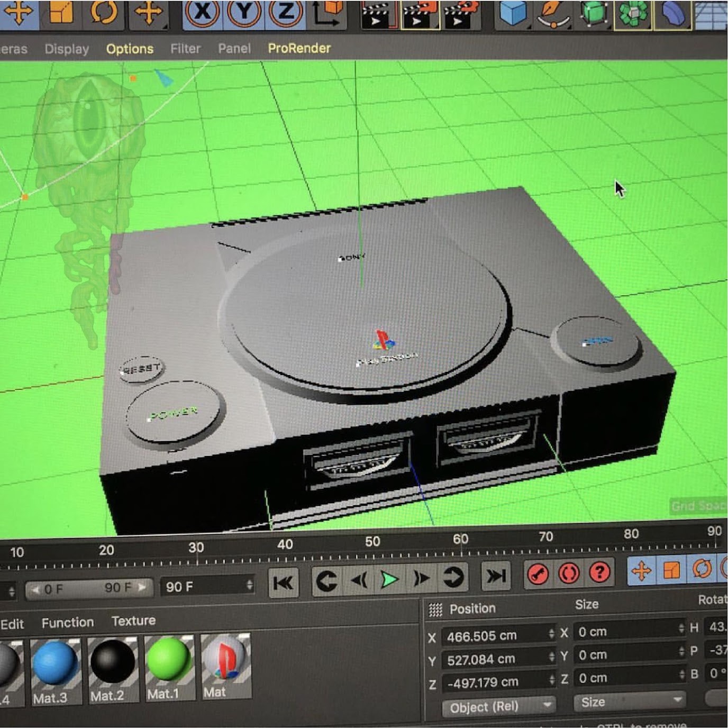Toggle the red Autokeying button
728x728 pixels.
point(569,573)
